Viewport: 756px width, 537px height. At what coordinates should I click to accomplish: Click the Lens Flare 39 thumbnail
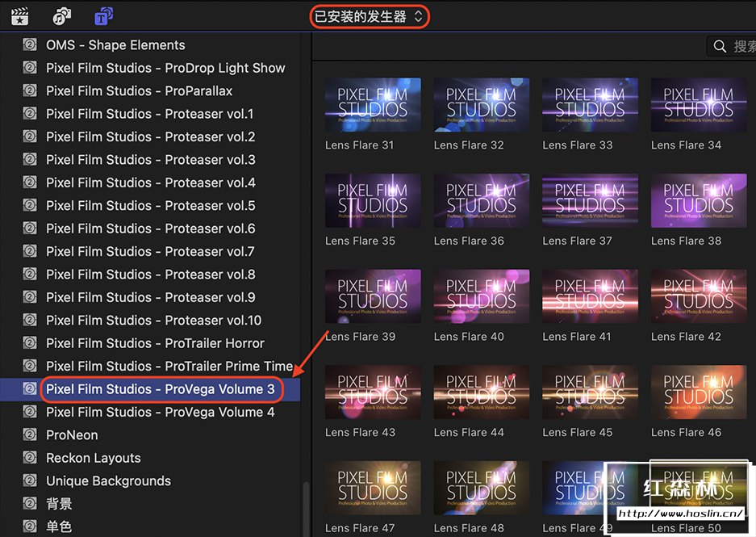coord(373,296)
